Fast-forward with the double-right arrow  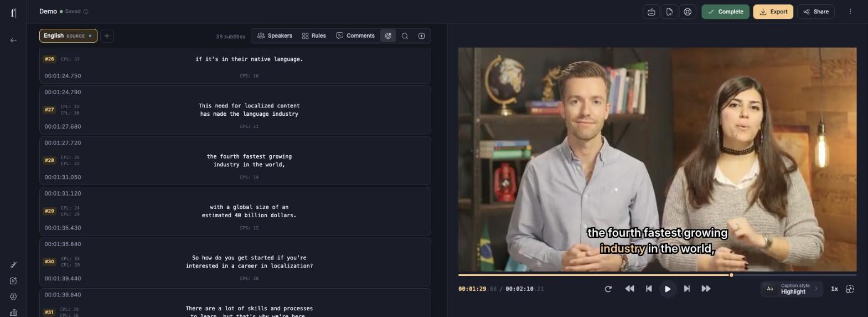[706, 289]
